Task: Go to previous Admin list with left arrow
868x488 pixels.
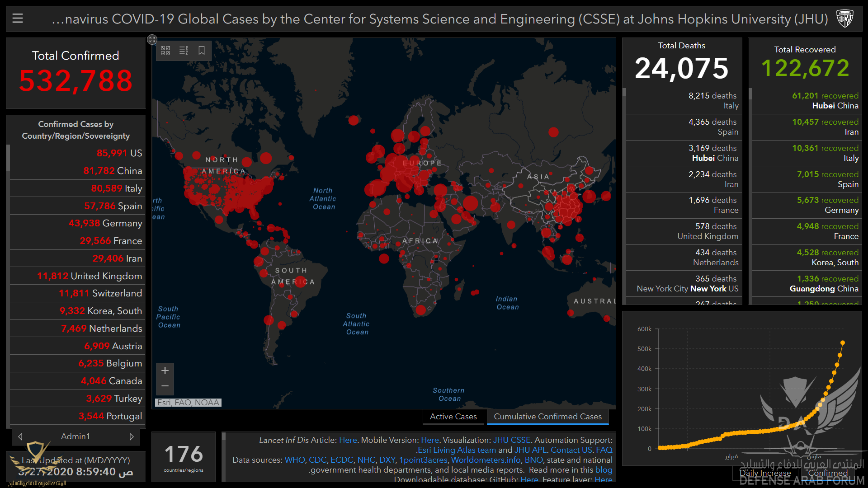Action: 20,436
